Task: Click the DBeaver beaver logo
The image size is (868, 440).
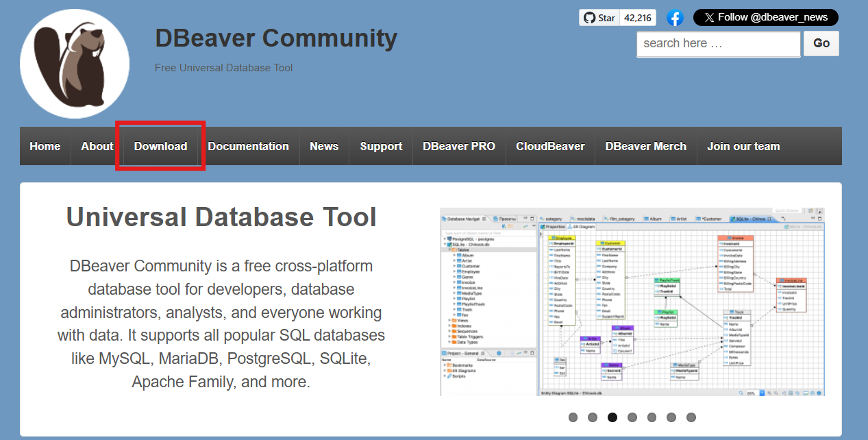Action: pos(75,64)
